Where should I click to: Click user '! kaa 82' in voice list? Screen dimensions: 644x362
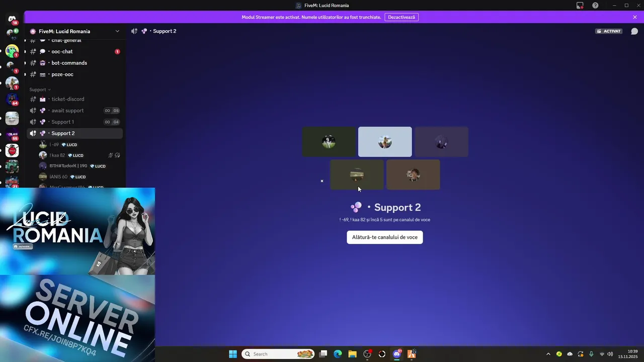pyautogui.click(x=80, y=155)
